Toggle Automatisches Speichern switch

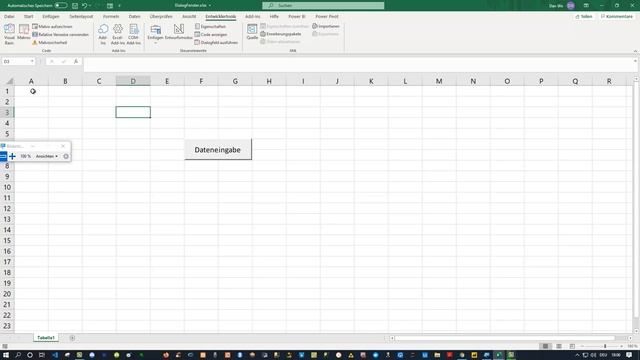tap(61, 5)
